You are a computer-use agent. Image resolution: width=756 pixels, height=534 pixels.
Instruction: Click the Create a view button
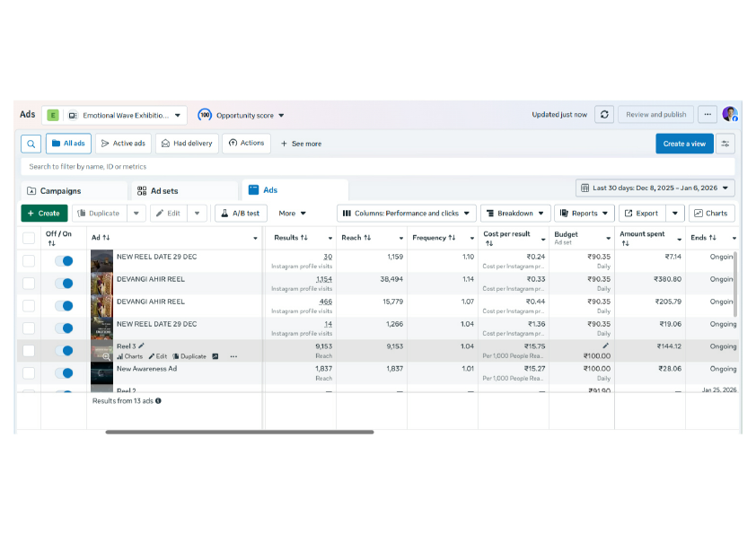tap(684, 144)
